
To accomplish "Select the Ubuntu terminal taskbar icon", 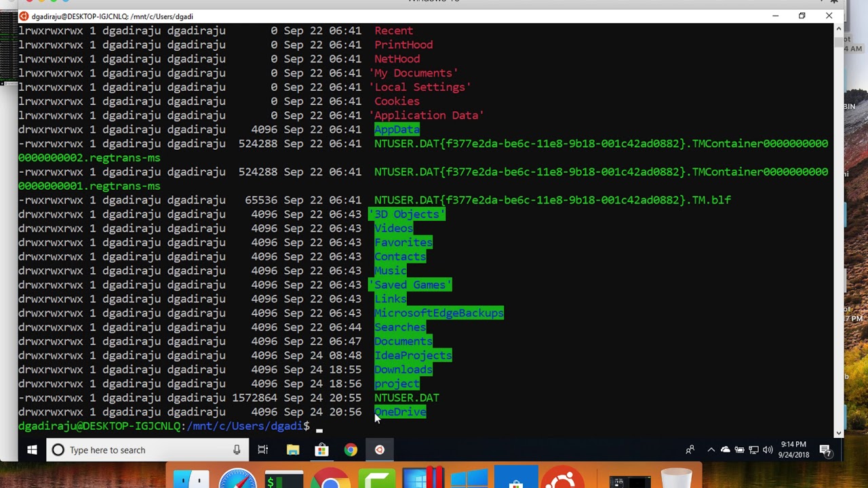I will pyautogui.click(x=380, y=450).
